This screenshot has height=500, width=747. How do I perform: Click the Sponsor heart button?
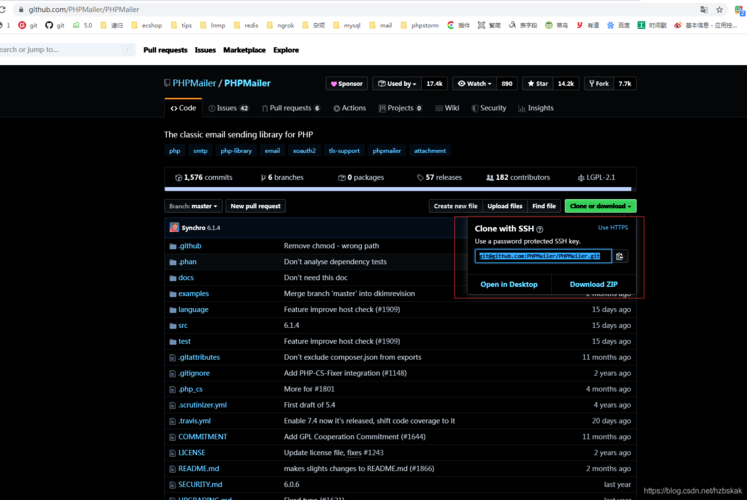point(347,84)
